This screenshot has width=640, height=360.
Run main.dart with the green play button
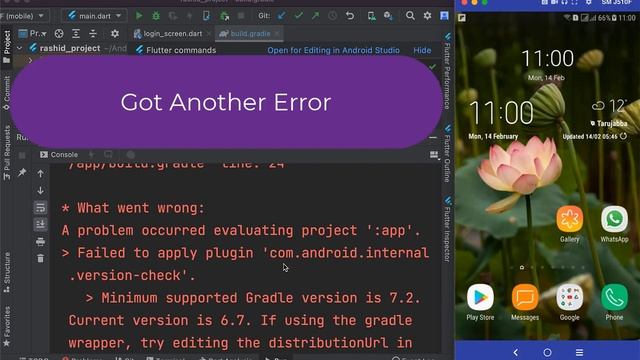pyautogui.click(x=139, y=16)
